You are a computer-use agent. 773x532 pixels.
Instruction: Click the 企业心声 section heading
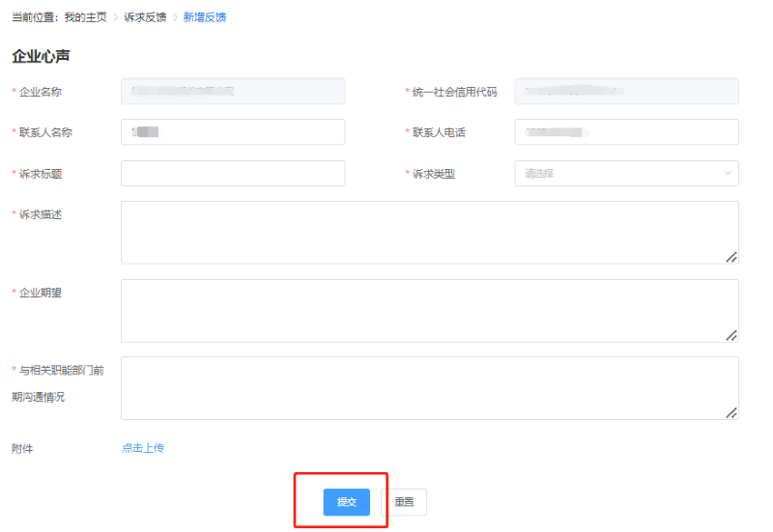tap(41, 56)
